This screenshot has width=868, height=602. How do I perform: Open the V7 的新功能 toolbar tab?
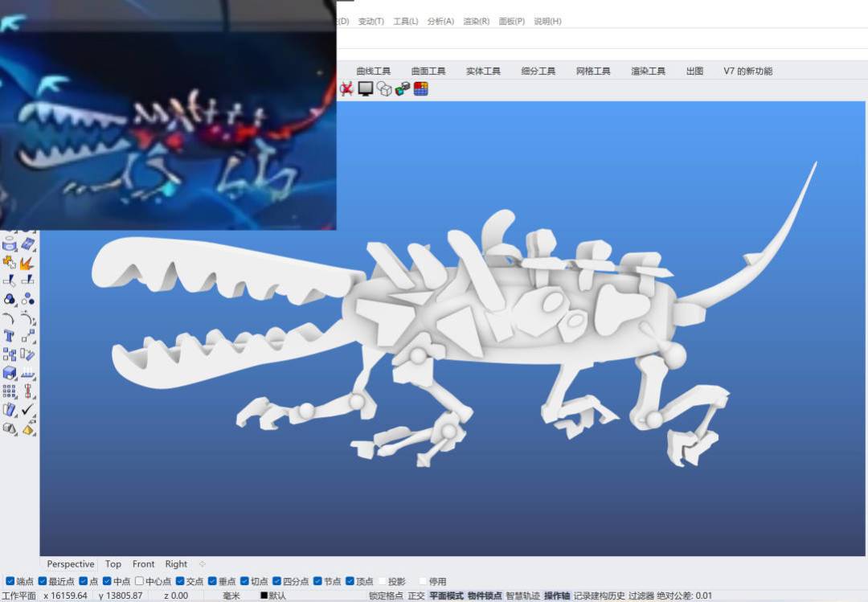pos(748,71)
